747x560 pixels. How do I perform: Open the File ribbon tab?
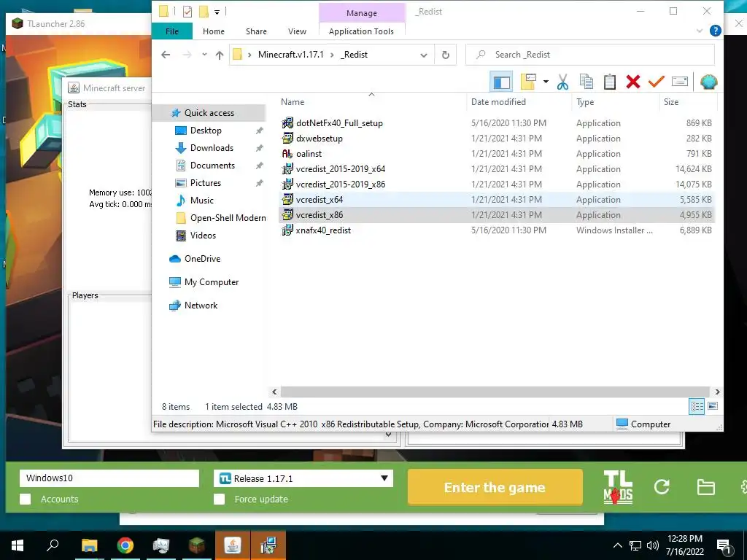click(x=172, y=31)
